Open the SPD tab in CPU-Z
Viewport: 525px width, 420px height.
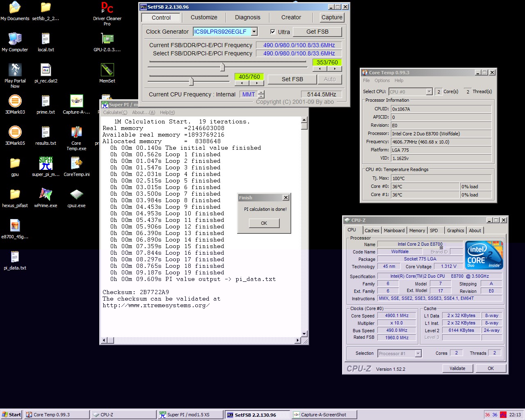(x=434, y=231)
